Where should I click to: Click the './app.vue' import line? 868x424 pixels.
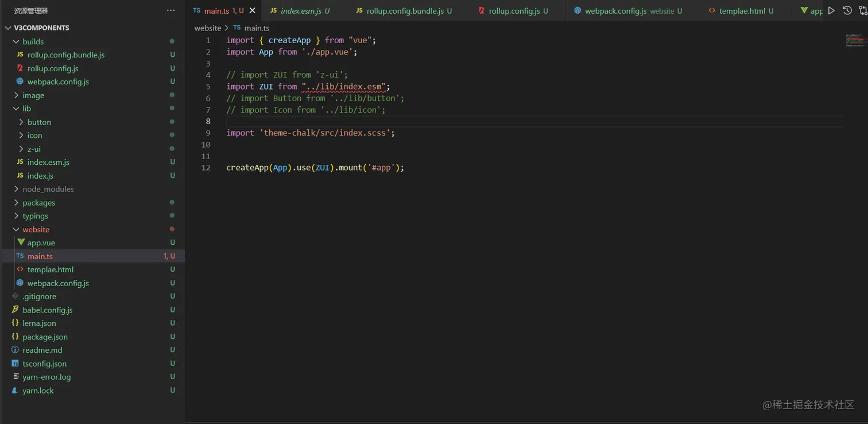(292, 52)
